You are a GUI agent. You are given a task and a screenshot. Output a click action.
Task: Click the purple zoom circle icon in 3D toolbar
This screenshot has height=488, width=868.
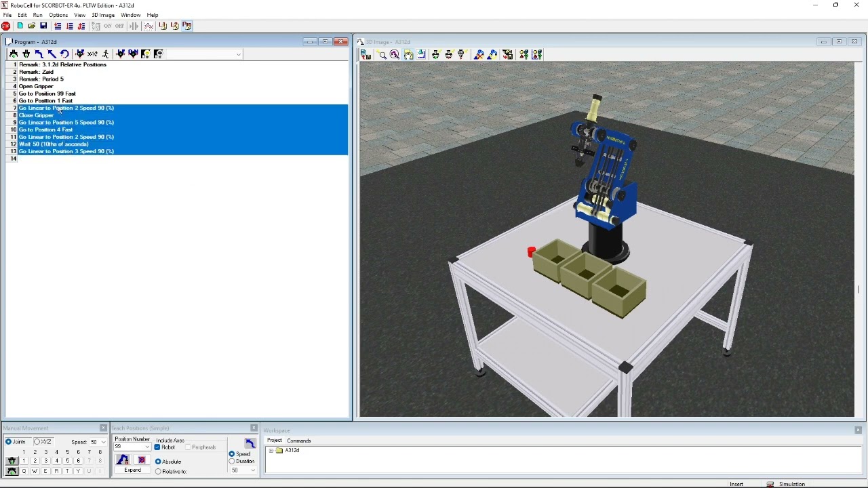coord(395,55)
